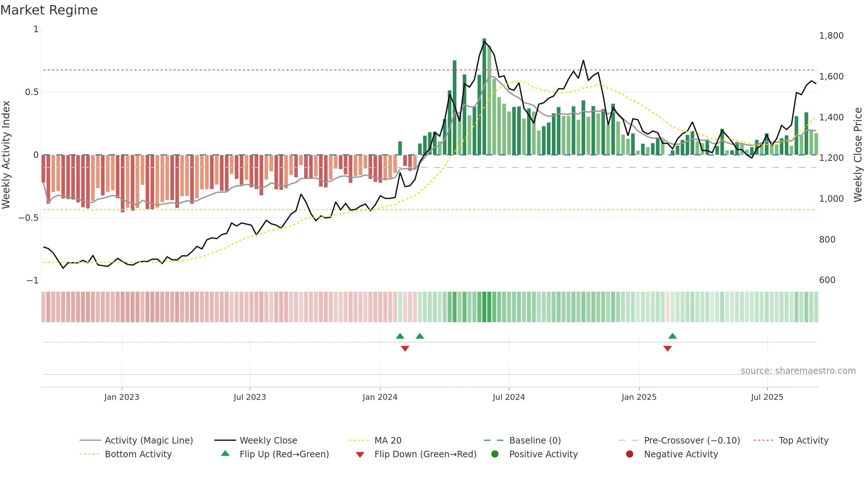Click the source: sharemaestro.com text
Image resolution: width=868 pixels, height=488 pixels.
[x=798, y=371]
